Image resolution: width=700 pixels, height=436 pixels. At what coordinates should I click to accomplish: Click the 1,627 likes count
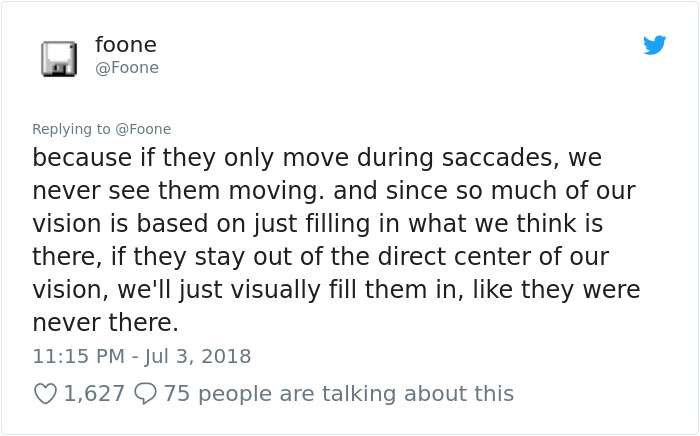pos(94,394)
